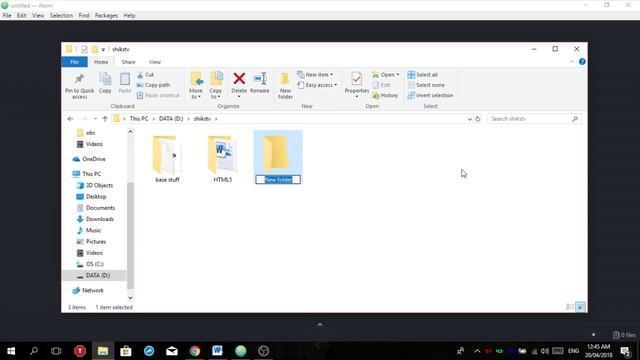Viewport: 640px width, 360px height.
Task: Switch to the Share ribbon tab
Action: [x=128, y=62]
